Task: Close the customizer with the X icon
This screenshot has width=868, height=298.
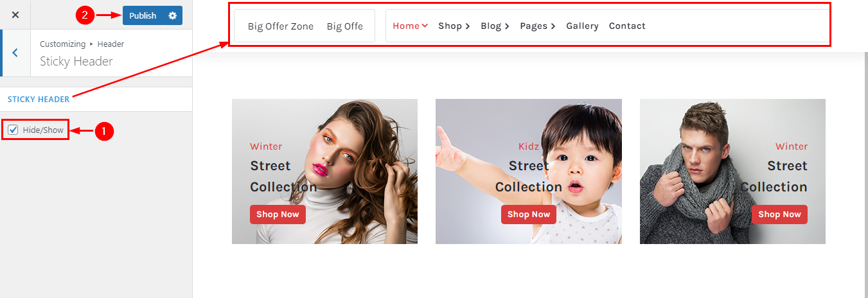Action: pyautogui.click(x=15, y=15)
